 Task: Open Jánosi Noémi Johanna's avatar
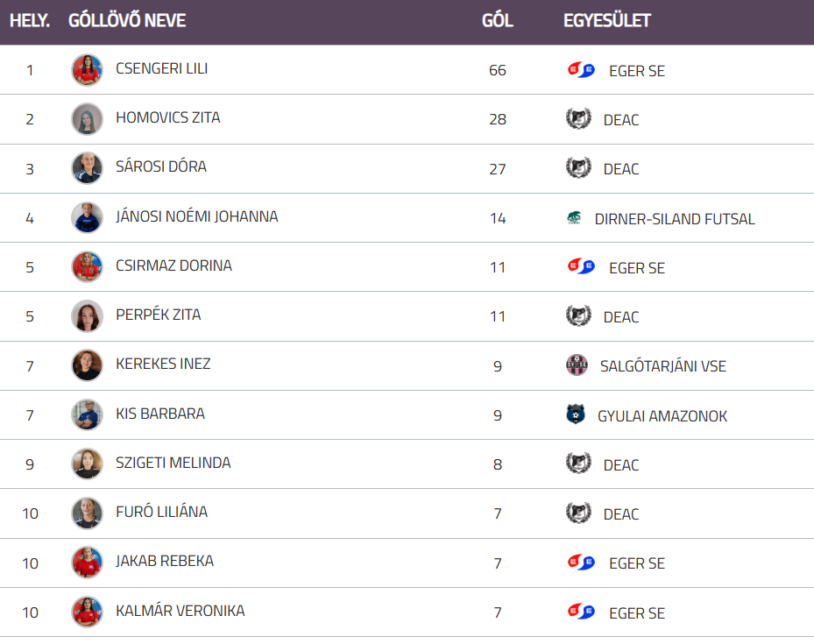point(87,217)
